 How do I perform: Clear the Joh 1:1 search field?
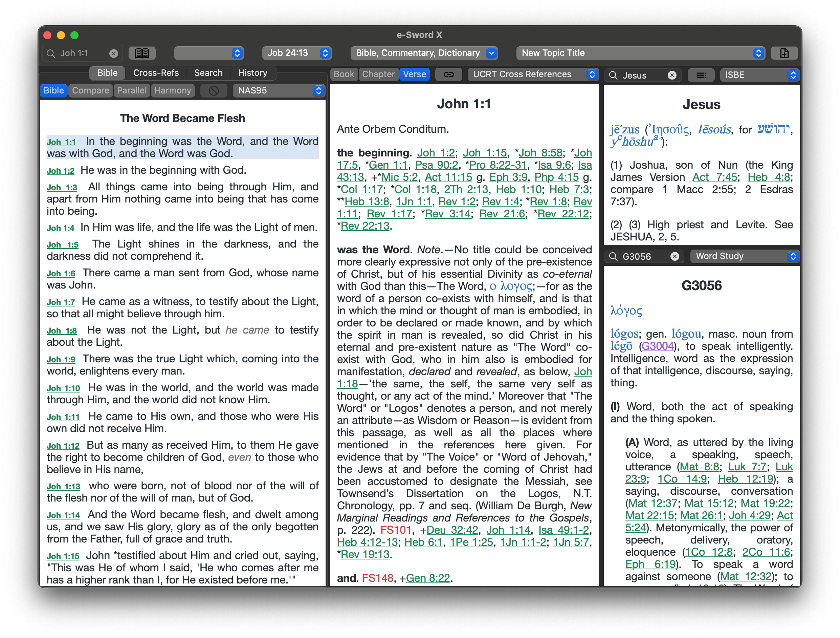[x=113, y=54]
